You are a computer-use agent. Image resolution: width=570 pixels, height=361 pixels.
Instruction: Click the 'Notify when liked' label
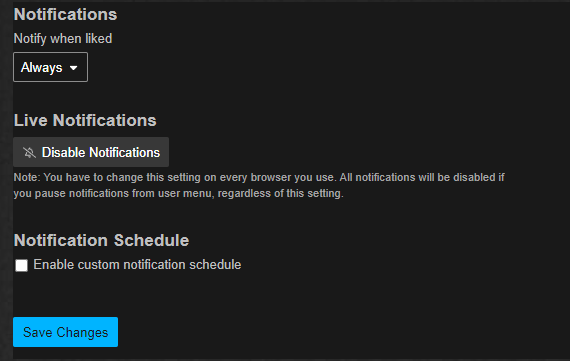(63, 39)
